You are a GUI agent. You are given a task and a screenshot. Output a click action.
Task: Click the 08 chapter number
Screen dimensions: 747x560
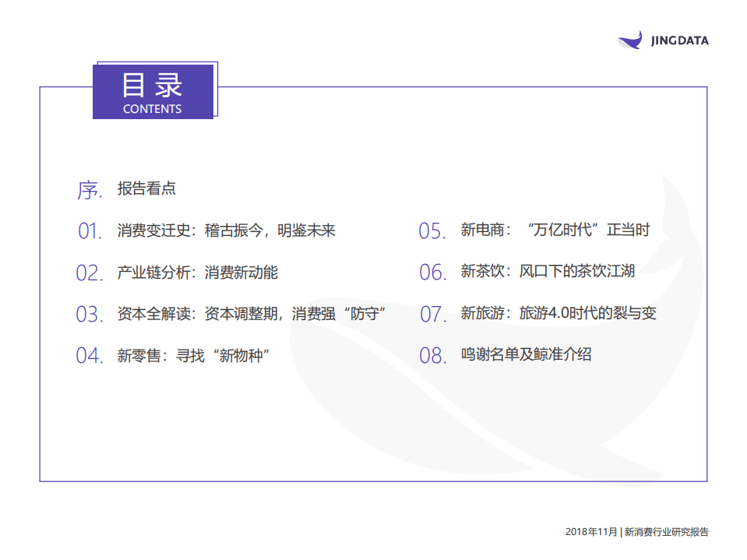431,354
